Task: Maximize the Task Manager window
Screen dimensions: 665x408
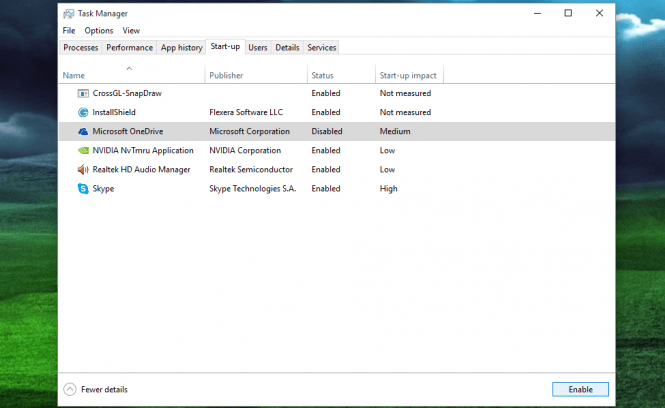Action: click(x=568, y=13)
